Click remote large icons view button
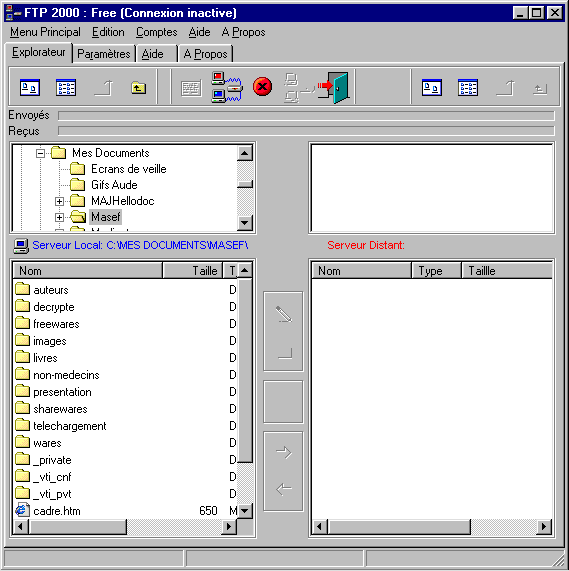Screen dimensions: 569x571 click(x=431, y=88)
